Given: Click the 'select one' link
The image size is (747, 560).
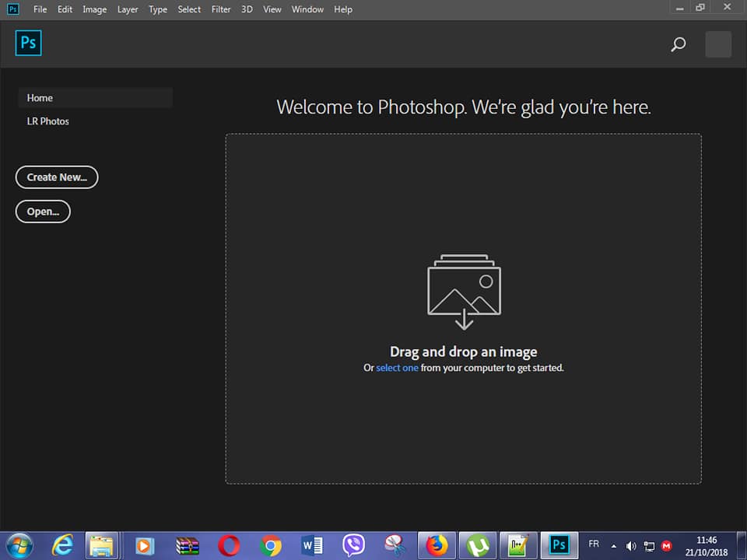Looking at the screenshot, I should click(x=397, y=368).
